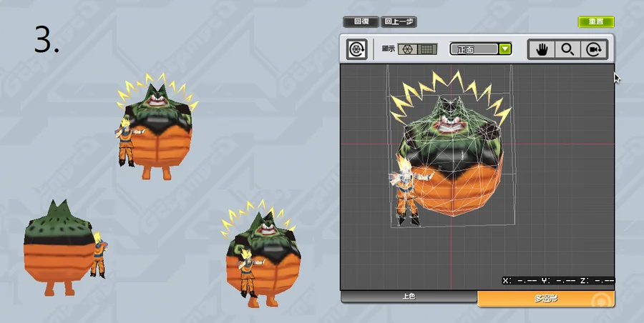The height and width of the screenshot is (323, 644).
Task: Click the lower-right angled character image
Action: pos(262,254)
